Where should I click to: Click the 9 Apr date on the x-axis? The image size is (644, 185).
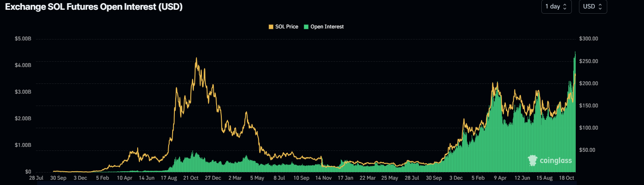[500, 178]
